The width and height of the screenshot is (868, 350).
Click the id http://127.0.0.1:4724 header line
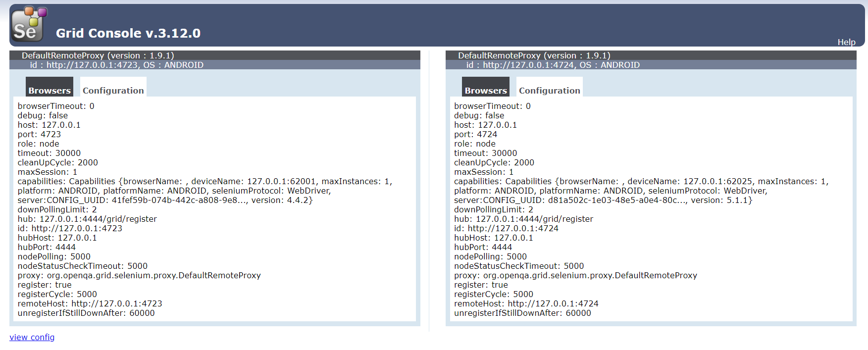point(553,65)
